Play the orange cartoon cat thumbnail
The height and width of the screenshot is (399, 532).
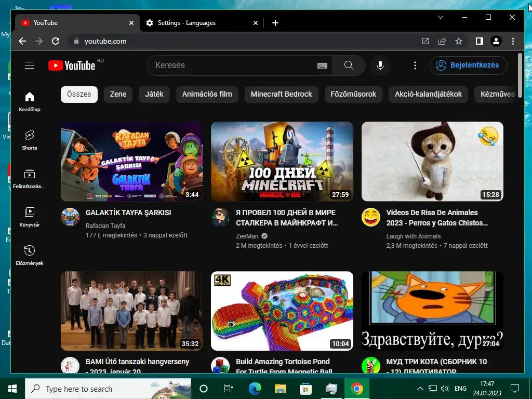tap(432, 311)
